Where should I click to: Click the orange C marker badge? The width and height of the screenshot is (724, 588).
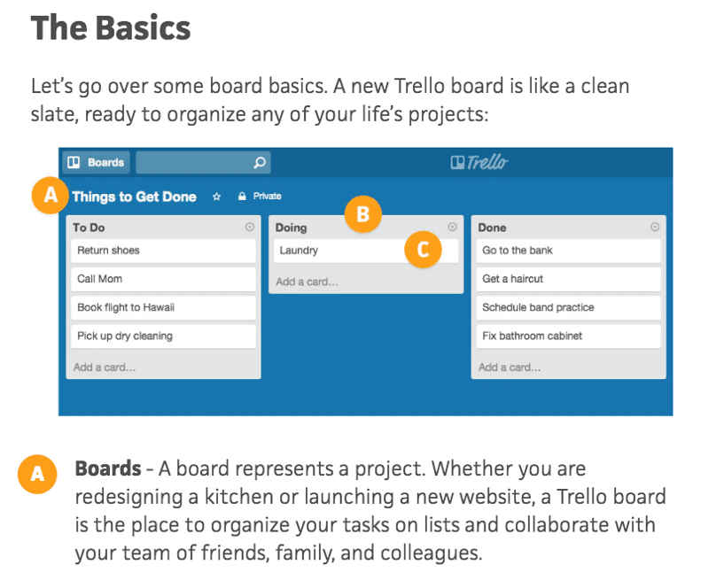point(423,250)
